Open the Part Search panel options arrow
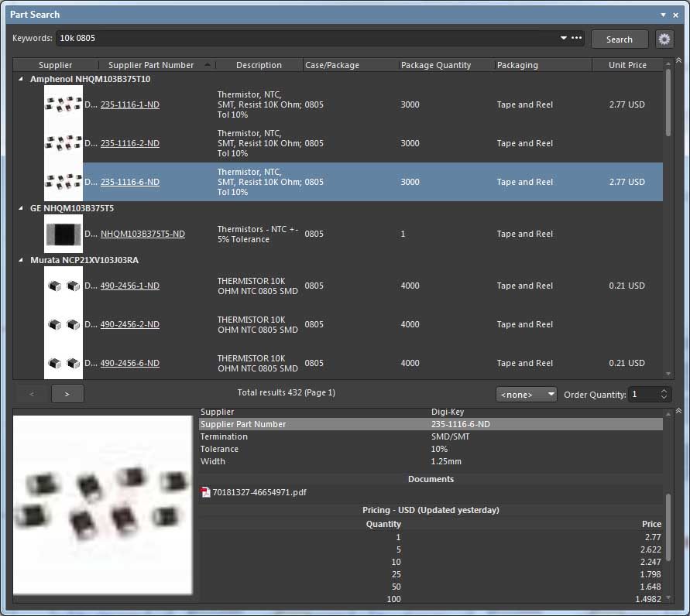Viewport: 690px width, 616px height. coord(663,15)
